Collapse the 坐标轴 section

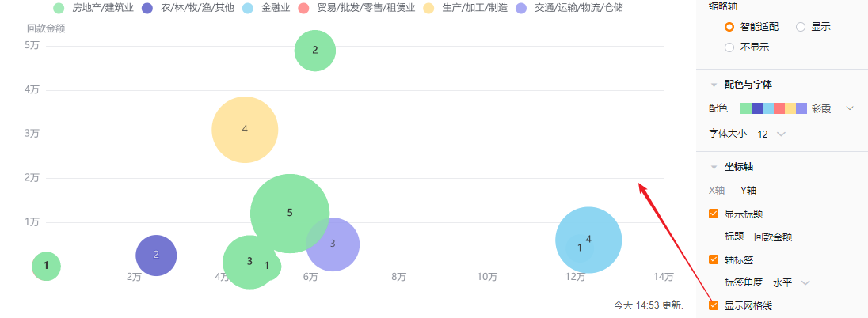coord(714,168)
